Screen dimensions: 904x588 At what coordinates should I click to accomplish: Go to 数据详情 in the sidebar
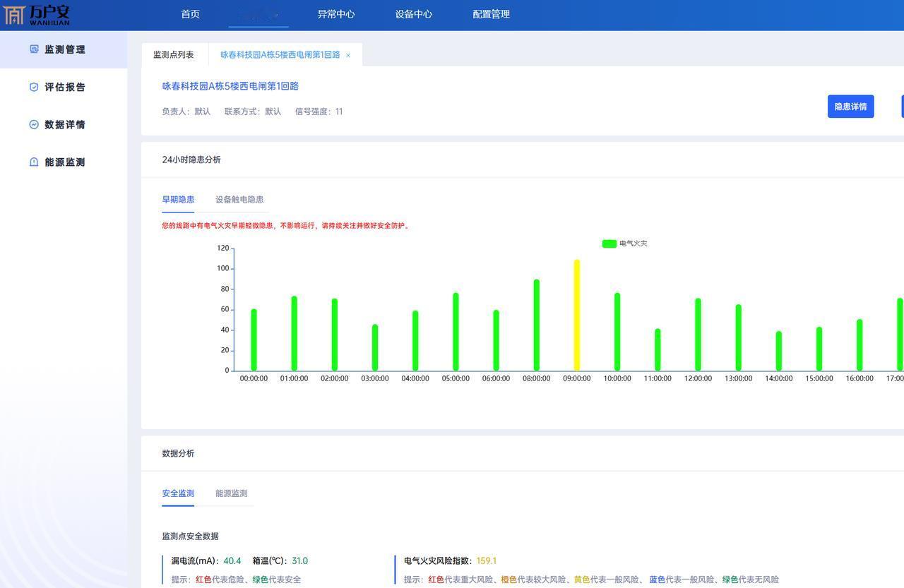(x=65, y=124)
